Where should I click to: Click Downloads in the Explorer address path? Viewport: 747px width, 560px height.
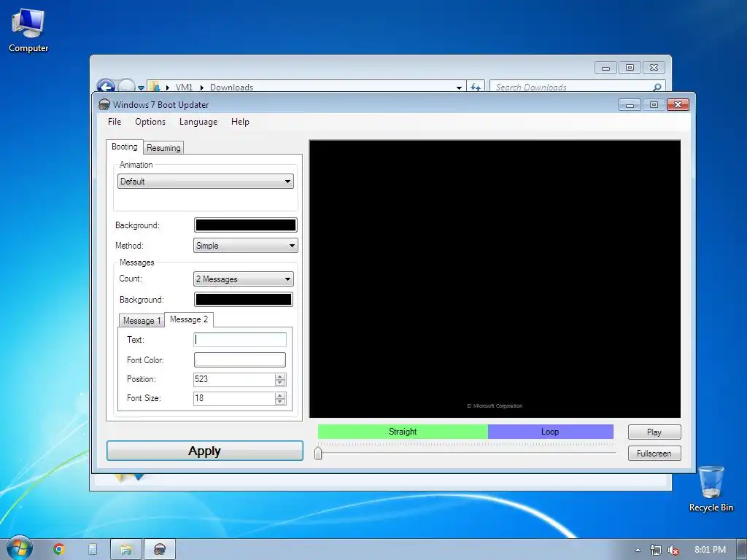coord(231,87)
